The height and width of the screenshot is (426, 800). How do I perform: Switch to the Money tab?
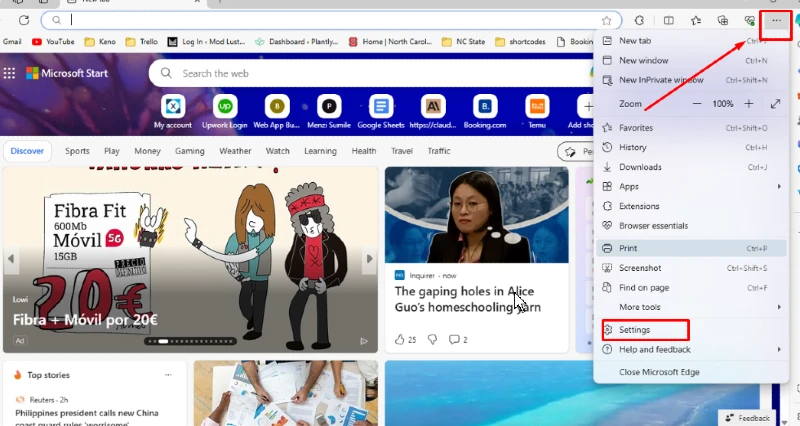point(147,151)
